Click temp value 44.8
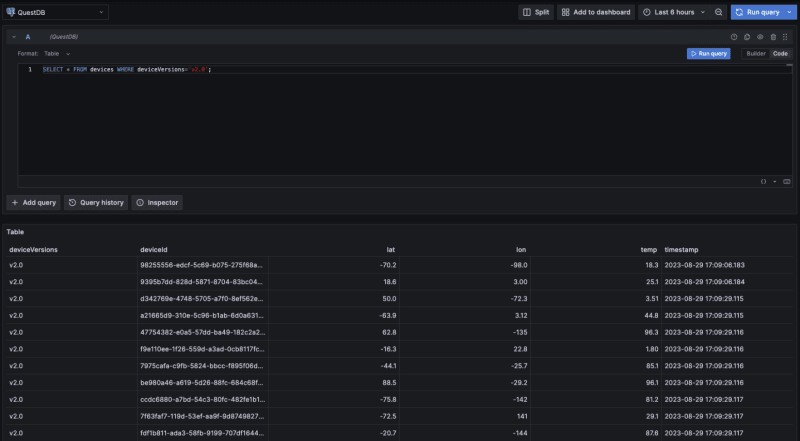 pyautogui.click(x=652, y=315)
